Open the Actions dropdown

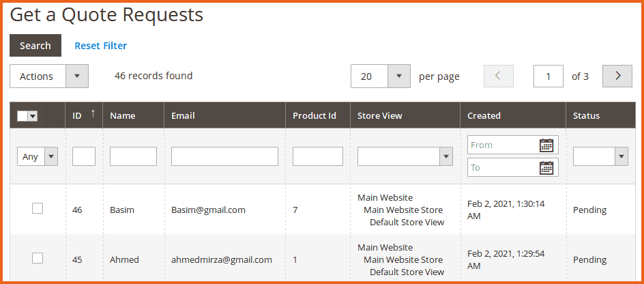tap(49, 76)
